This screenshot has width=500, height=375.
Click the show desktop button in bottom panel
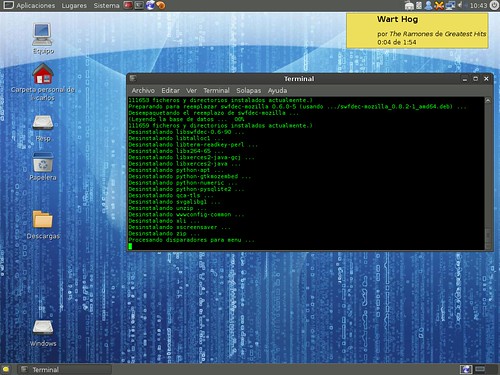coord(6,369)
